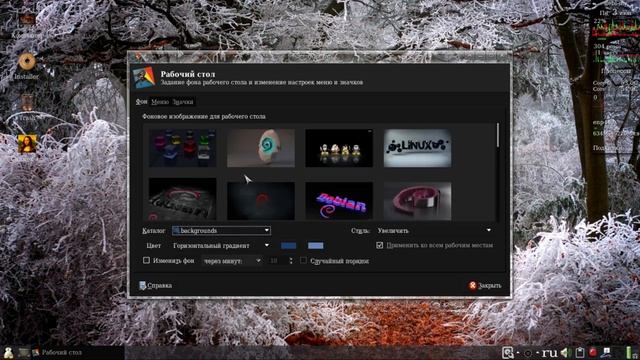Click the Закрыть button
This screenshot has height=360, width=640.
click(x=485, y=285)
